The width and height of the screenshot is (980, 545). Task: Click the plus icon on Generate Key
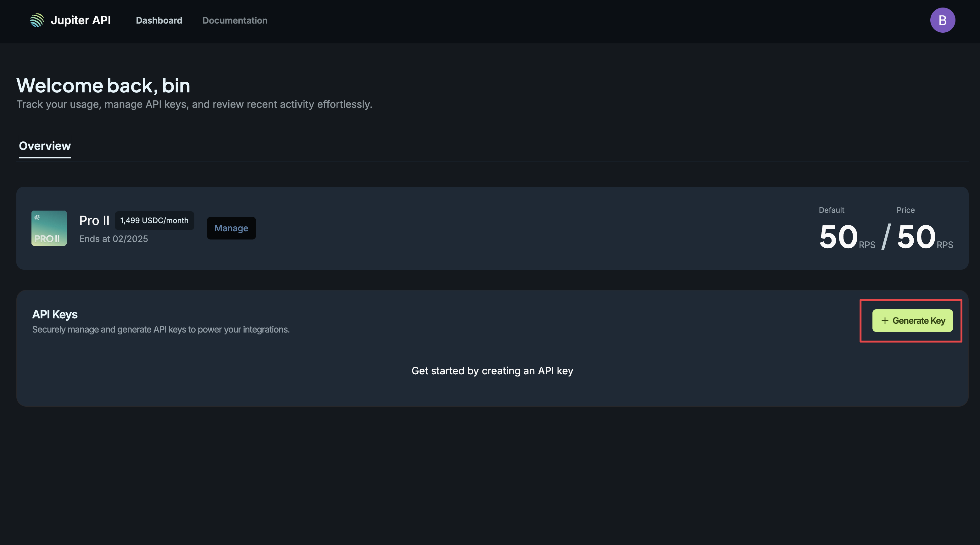pos(885,321)
